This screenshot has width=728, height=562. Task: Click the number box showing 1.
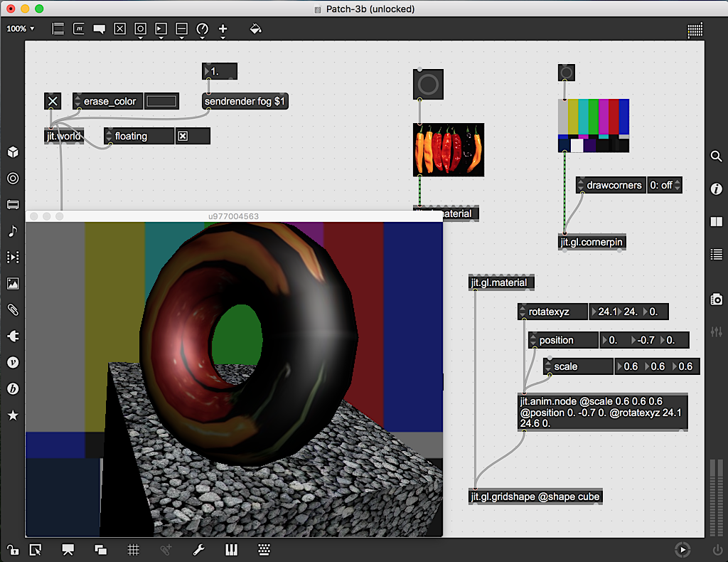coord(220,72)
